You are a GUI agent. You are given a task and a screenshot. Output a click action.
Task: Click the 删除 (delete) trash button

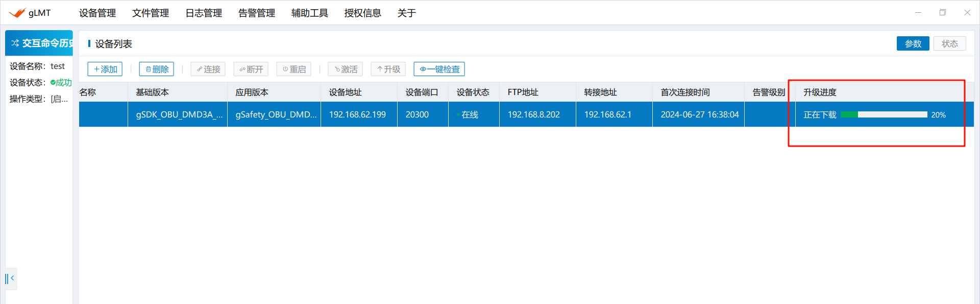(x=157, y=69)
